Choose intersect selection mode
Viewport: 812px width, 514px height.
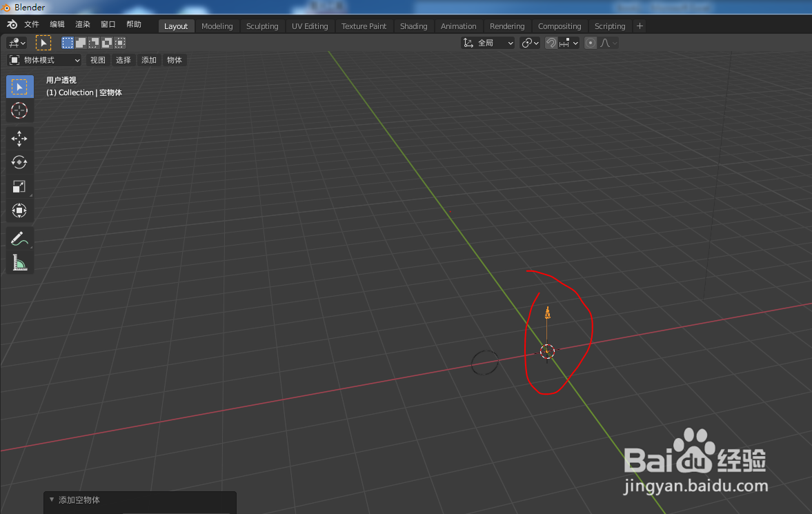(x=120, y=43)
